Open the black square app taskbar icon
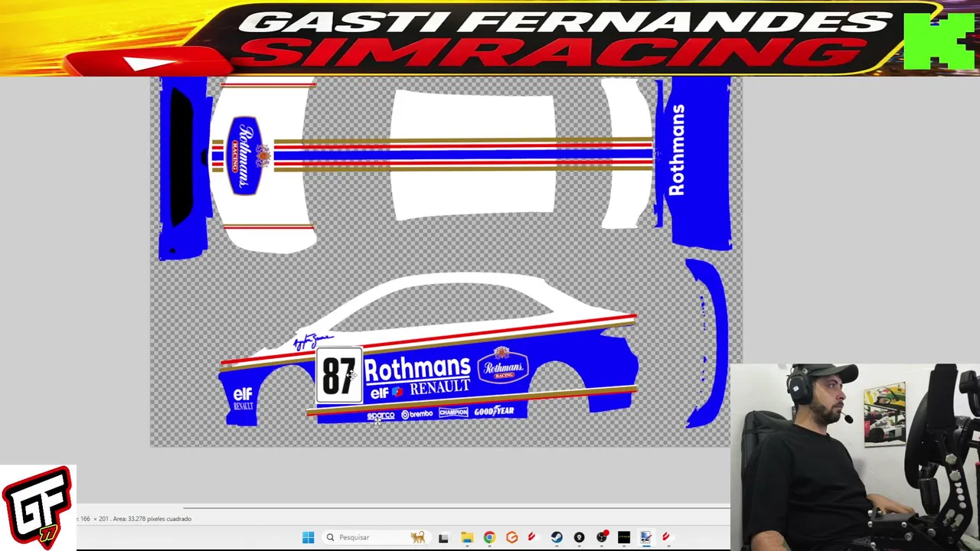 (624, 537)
